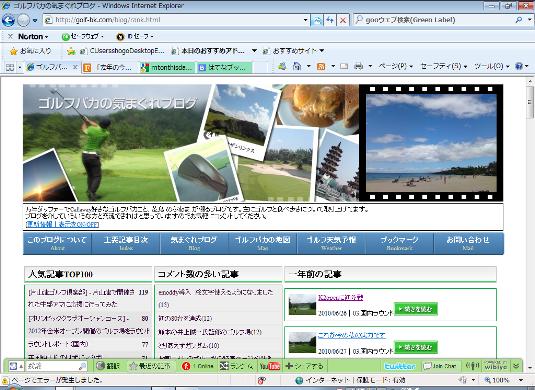Click the blue link below blog description
The width and height of the screenshot is (535, 390).
(x=62, y=224)
